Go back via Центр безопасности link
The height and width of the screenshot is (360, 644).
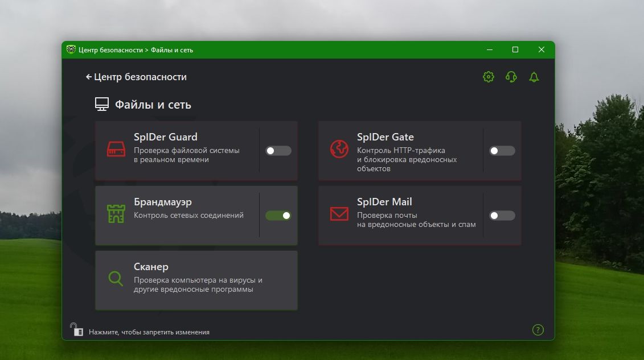click(140, 77)
